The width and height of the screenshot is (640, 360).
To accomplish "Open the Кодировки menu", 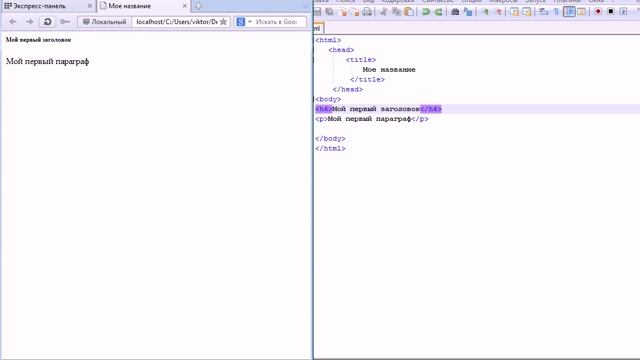I will click(x=398, y=2).
